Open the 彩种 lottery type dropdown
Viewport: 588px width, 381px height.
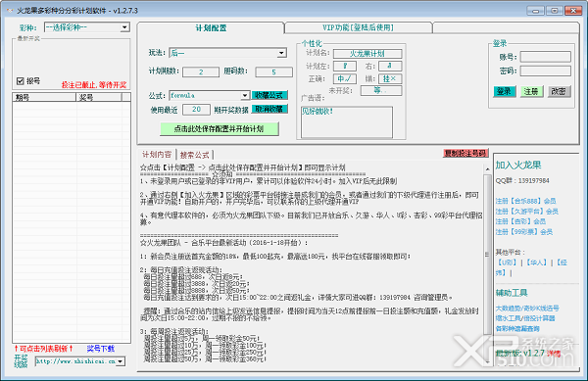coord(87,27)
